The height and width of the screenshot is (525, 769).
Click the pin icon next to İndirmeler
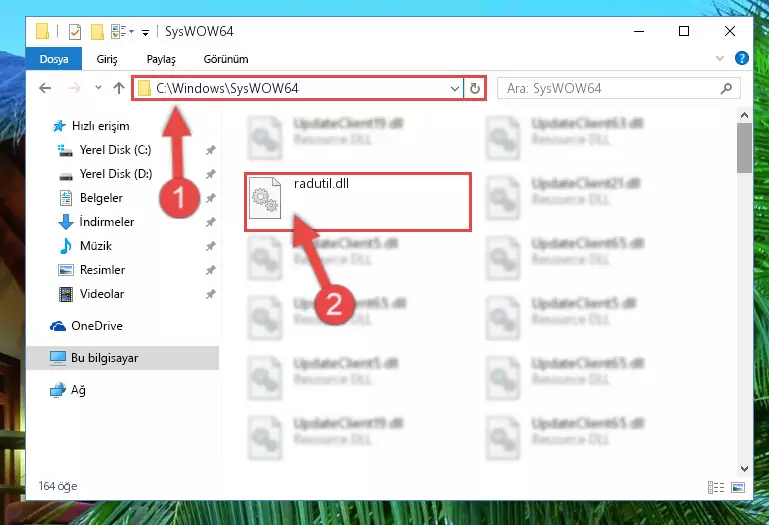click(210, 222)
